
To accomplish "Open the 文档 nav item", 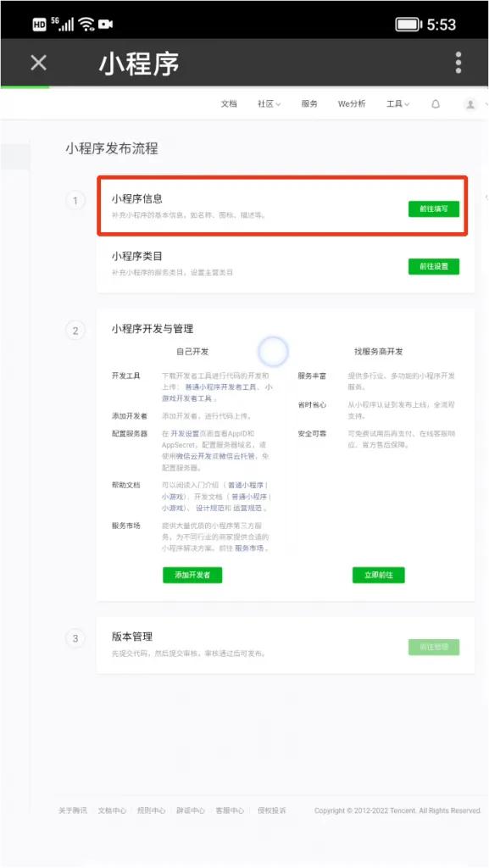I will click(229, 103).
